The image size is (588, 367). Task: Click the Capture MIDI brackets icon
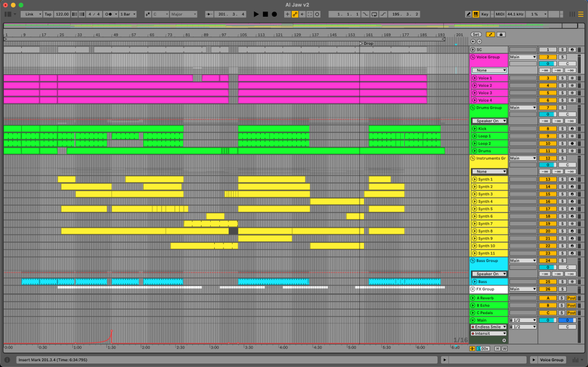point(310,14)
